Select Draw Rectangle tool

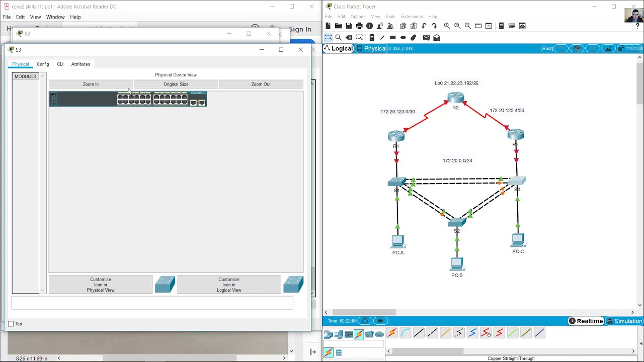coord(393,38)
